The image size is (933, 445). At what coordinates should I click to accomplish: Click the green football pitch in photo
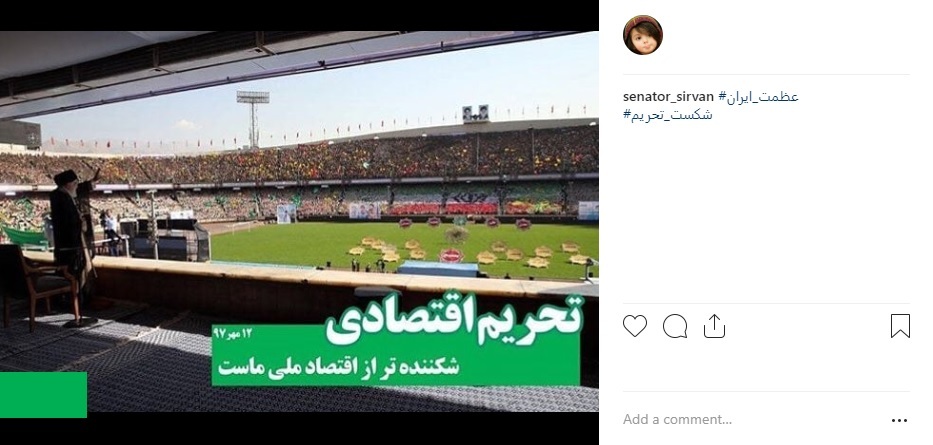click(x=405, y=247)
